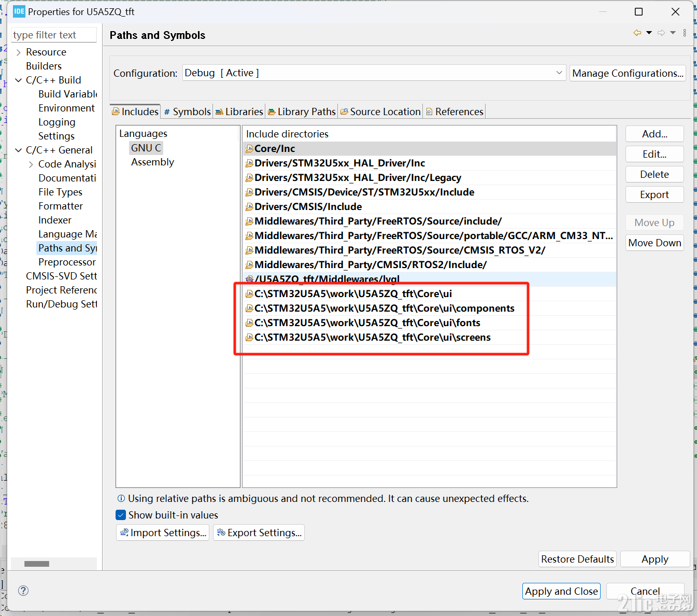697x616 pixels.
Task: Click the Export button
Action: pyautogui.click(x=655, y=194)
